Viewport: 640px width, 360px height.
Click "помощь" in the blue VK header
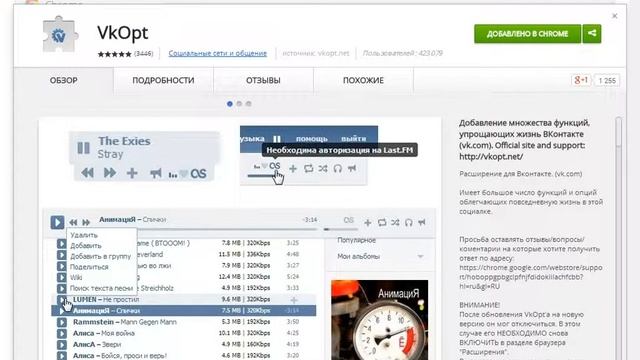311,139
